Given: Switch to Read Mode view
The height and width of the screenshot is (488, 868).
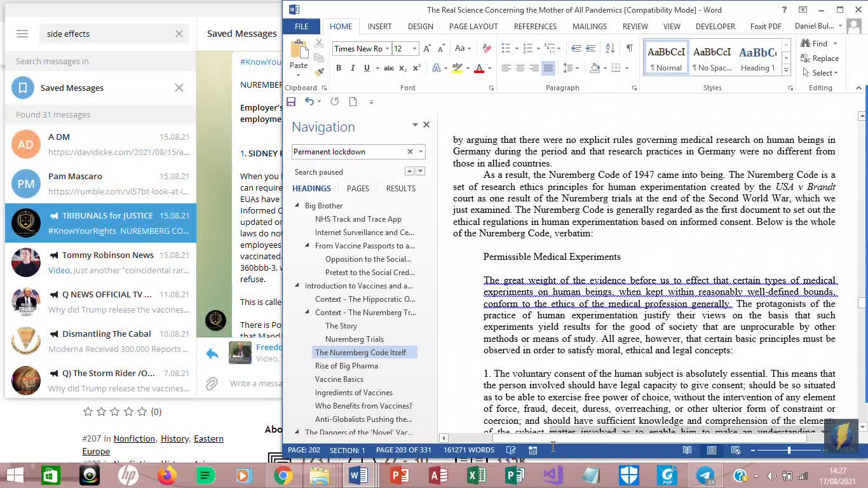Looking at the screenshot, I should pos(687,450).
